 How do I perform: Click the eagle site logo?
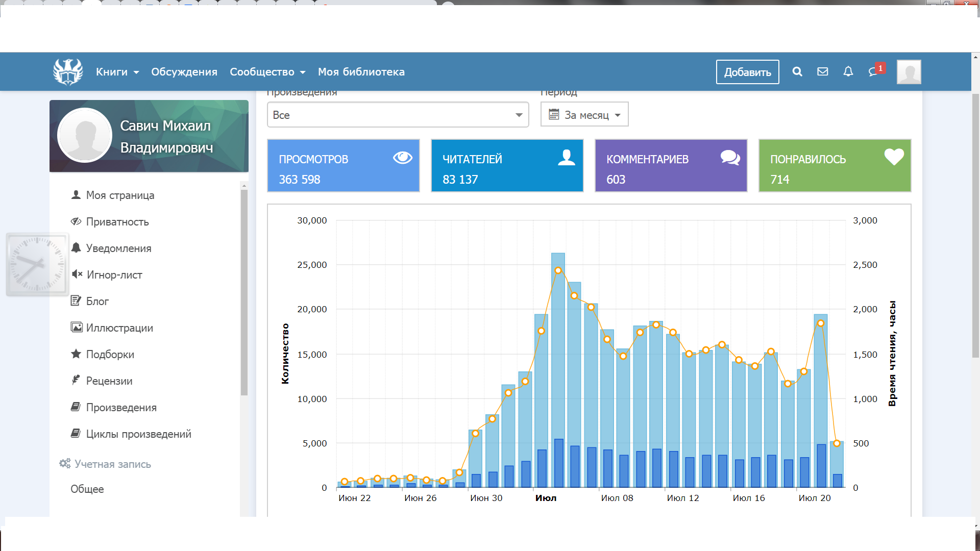[x=68, y=72]
